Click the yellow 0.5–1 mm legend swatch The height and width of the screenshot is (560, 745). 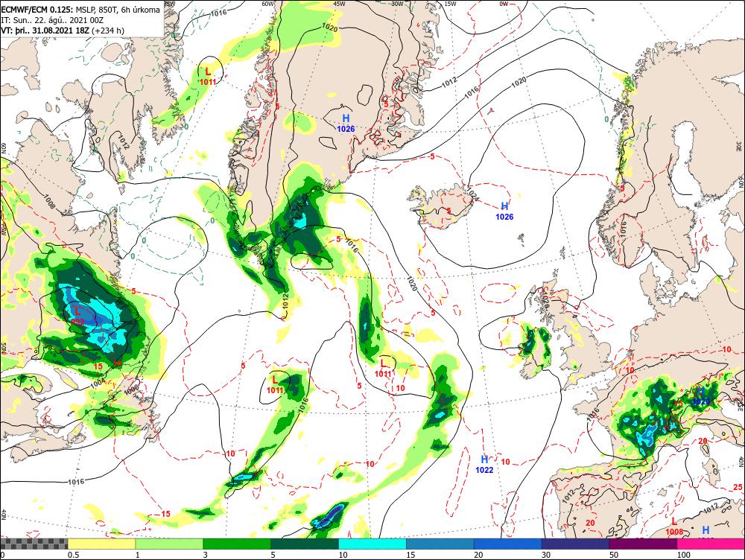[101, 544]
